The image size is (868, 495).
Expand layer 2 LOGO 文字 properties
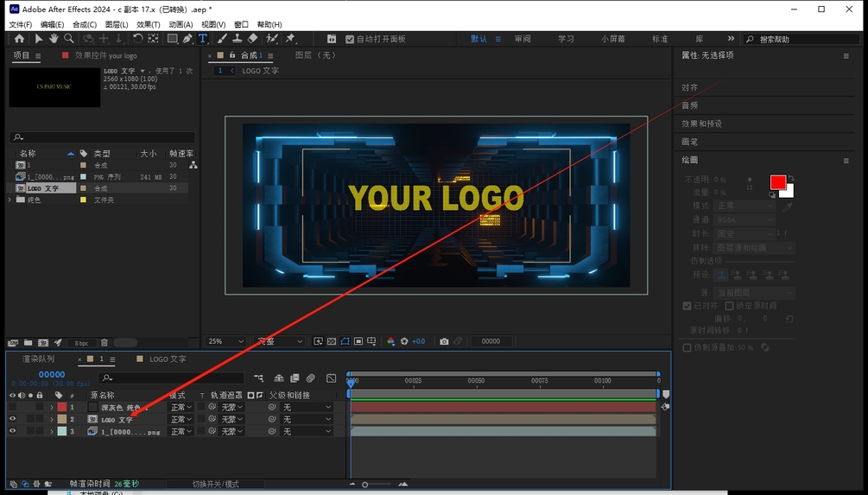[x=52, y=419]
